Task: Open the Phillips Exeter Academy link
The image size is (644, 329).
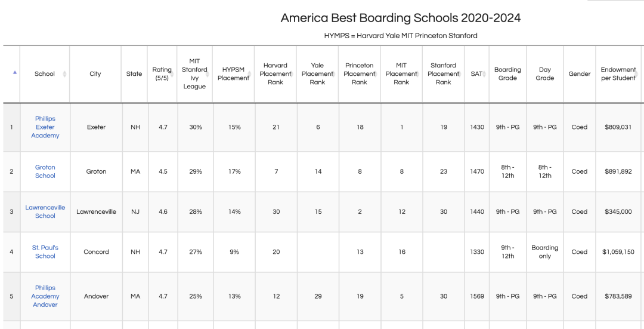Action: tap(45, 127)
